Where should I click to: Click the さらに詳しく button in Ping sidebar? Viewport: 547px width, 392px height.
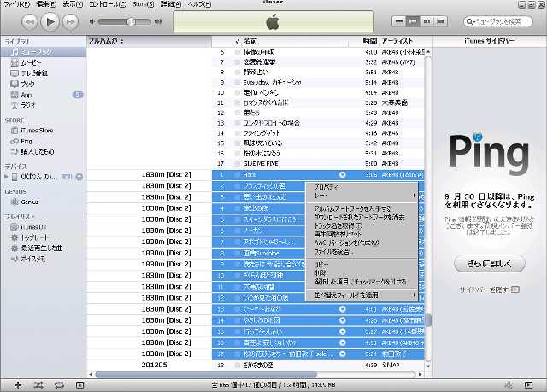pos(489,264)
